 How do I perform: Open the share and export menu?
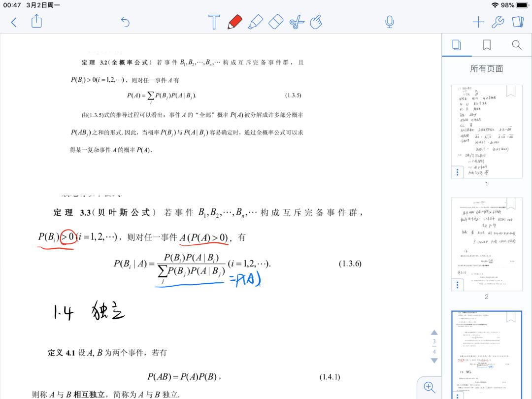tap(36, 21)
